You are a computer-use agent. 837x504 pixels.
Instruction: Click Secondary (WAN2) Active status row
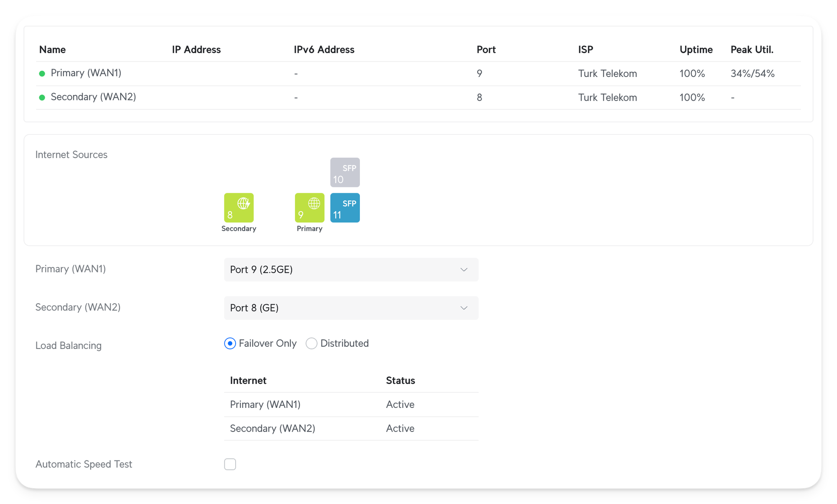pyautogui.click(x=400, y=428)
